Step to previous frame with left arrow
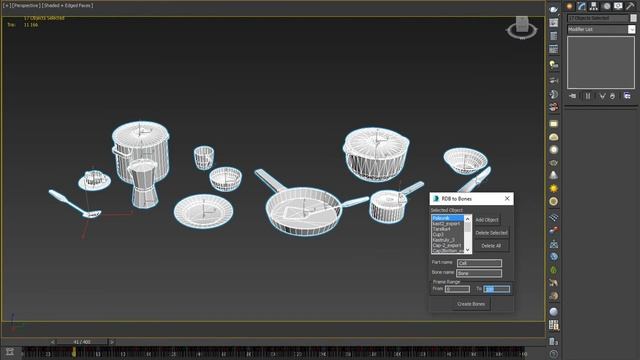 pos(53,342)
